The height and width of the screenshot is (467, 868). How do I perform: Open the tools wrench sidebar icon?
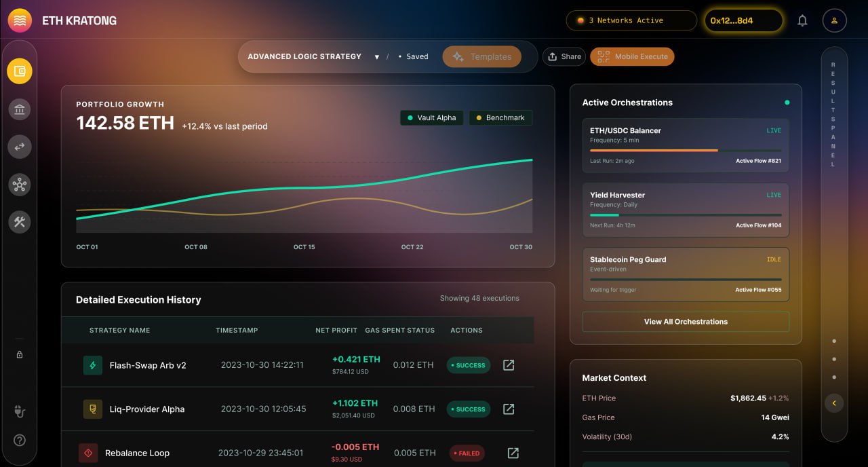click(x=20, y=221)
